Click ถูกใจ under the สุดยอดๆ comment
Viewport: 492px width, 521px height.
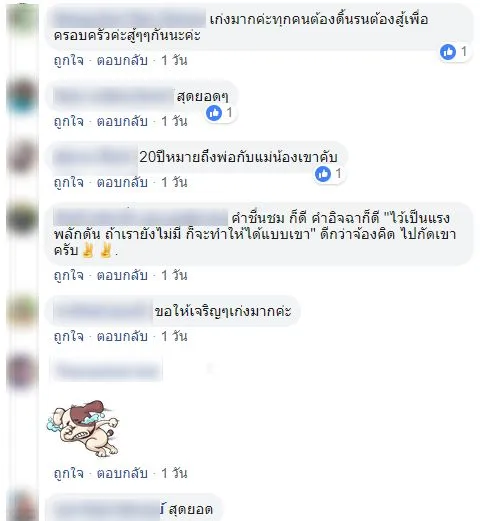(69, 121)
